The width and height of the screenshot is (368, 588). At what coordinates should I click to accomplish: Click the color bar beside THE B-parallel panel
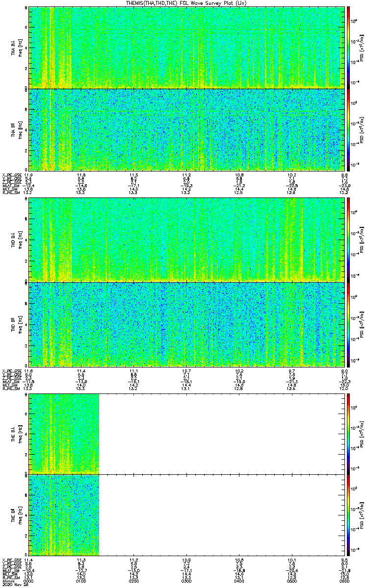pyautogui.click(x=348, y=514)
